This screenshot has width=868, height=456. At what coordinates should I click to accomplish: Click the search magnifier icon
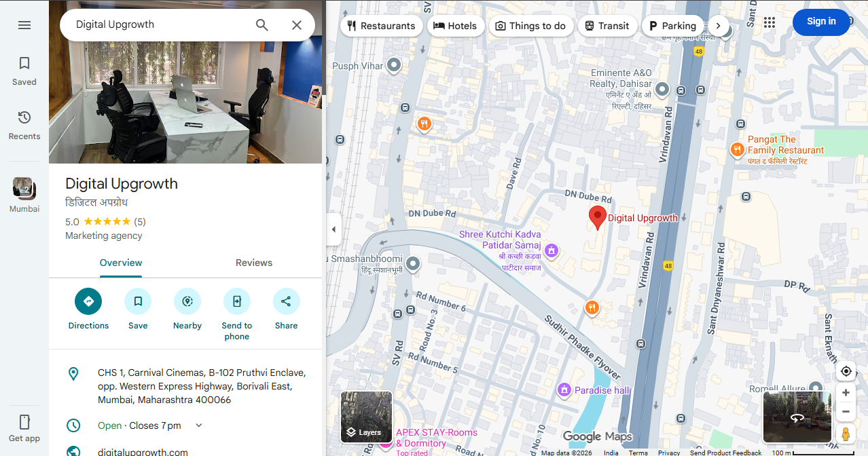click(x=261, y=24)
